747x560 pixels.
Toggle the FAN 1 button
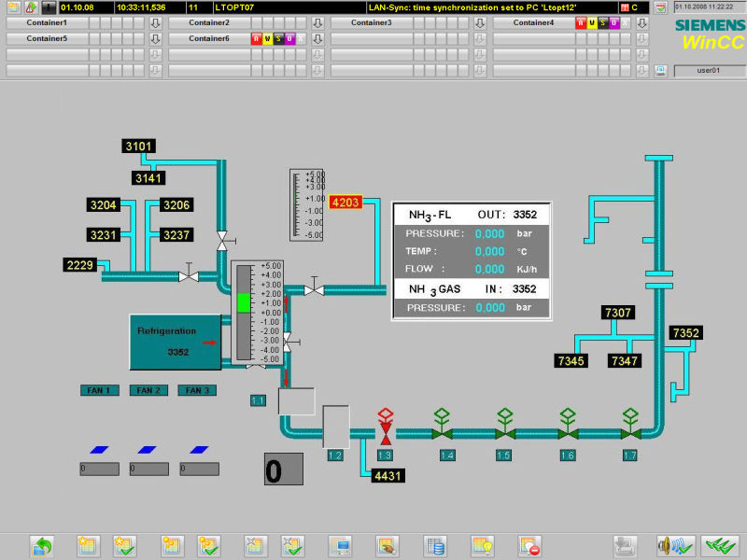coord(98,391)
